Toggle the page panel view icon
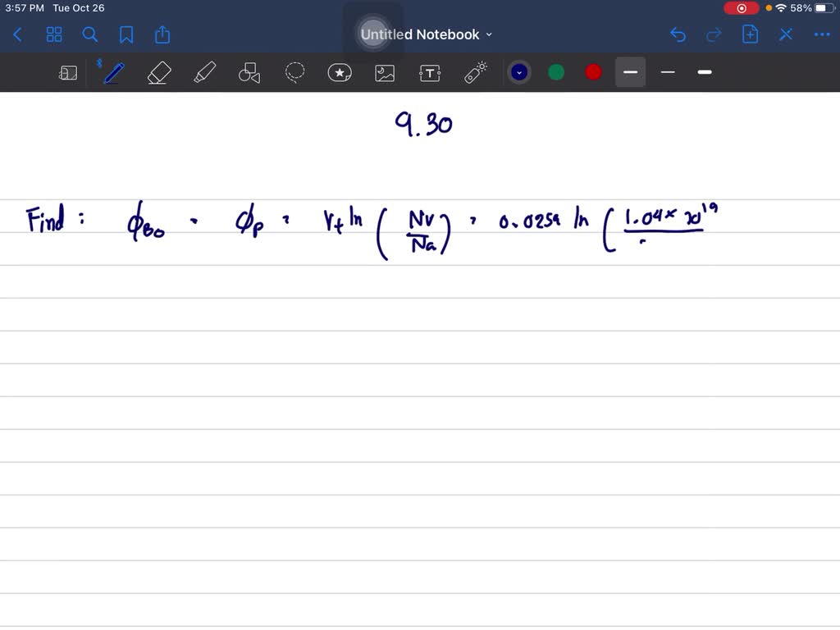Viewport: 840px width, 630px height. pyautogui.click(x=68, y=72)
